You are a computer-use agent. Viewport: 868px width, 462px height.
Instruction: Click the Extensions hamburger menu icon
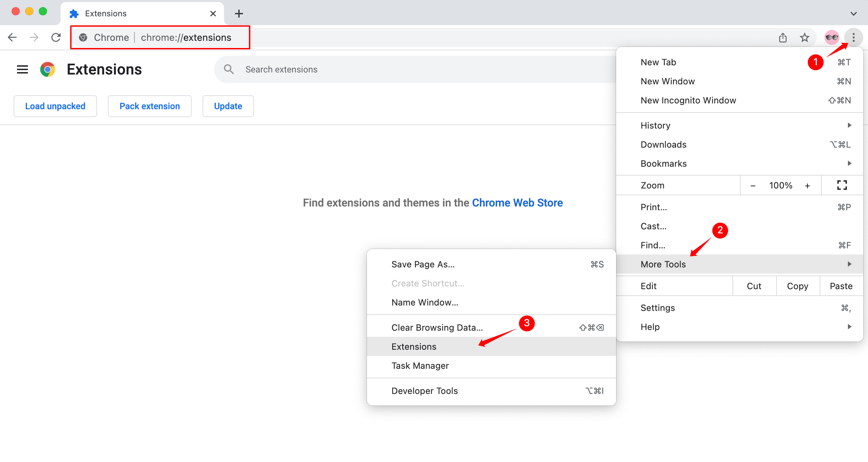[x=22, y=69]
